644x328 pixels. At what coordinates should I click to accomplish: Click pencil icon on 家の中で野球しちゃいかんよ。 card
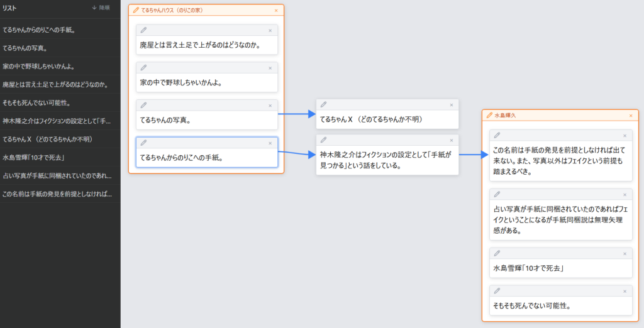[x=143, y=68]
